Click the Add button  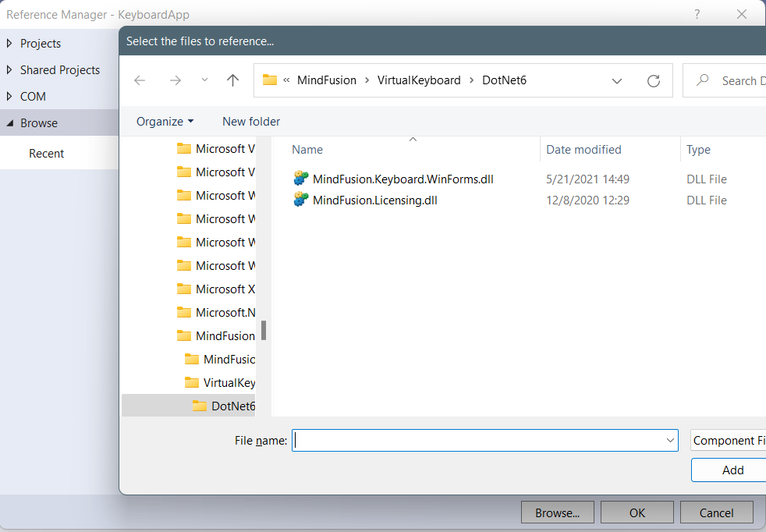point(729,470)
